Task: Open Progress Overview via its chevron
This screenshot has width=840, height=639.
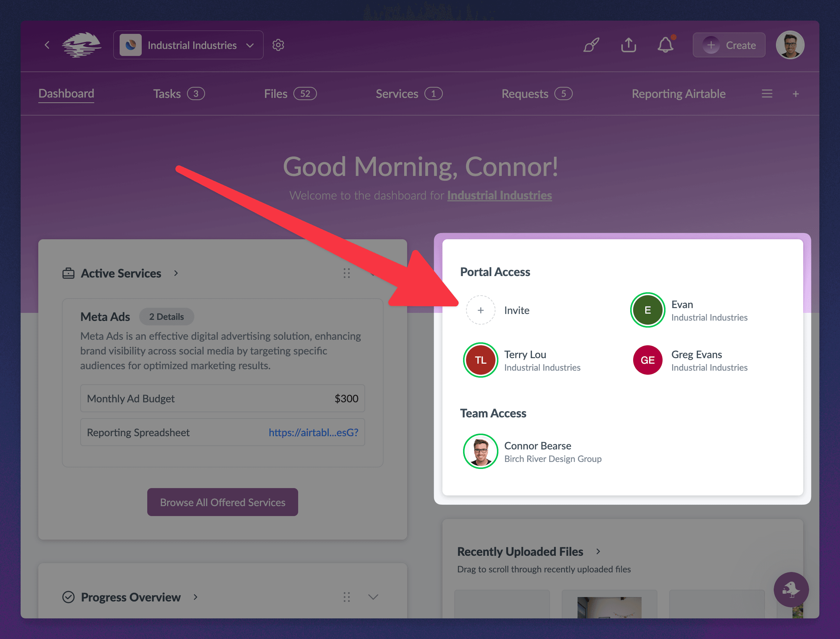Action: [195, 597]
